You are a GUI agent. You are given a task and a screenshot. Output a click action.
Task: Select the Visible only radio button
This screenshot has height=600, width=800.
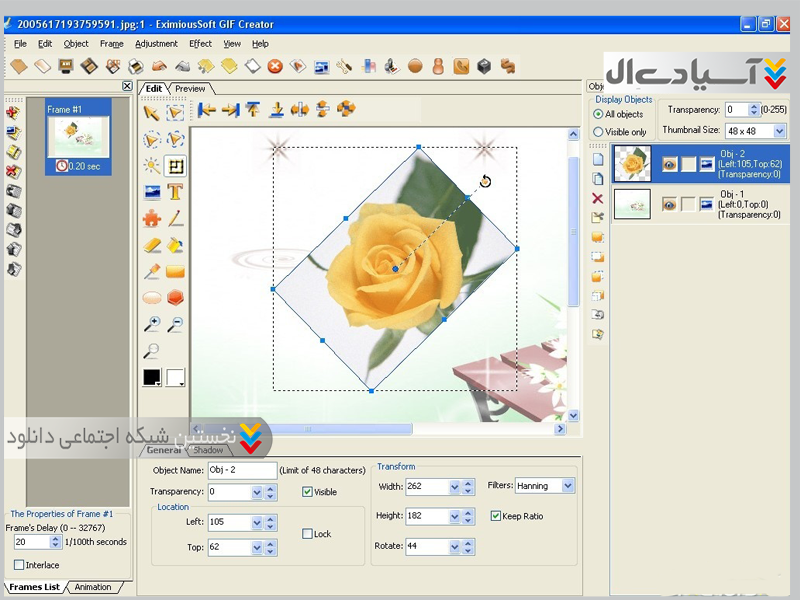[598, 132]
